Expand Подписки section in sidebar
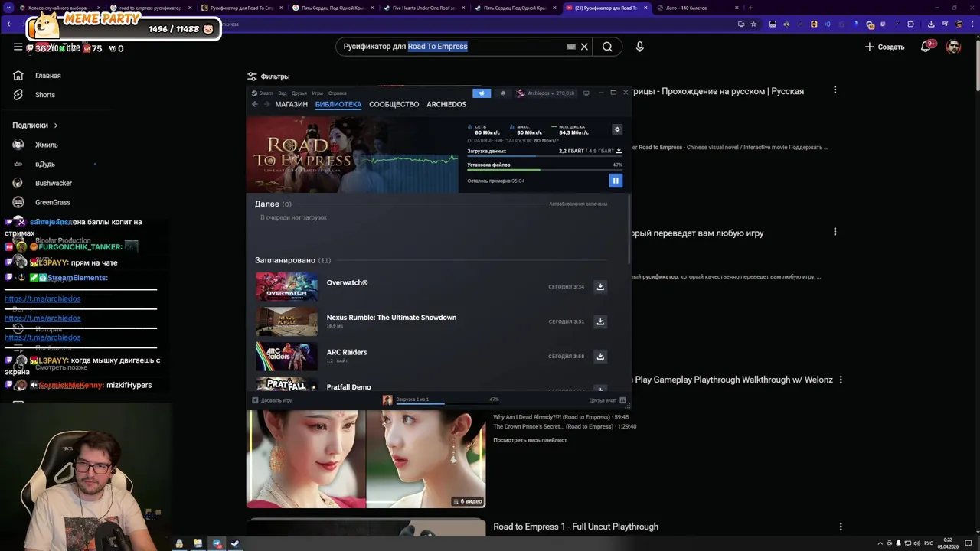This screenshot has height=551, width=980. 35,125
